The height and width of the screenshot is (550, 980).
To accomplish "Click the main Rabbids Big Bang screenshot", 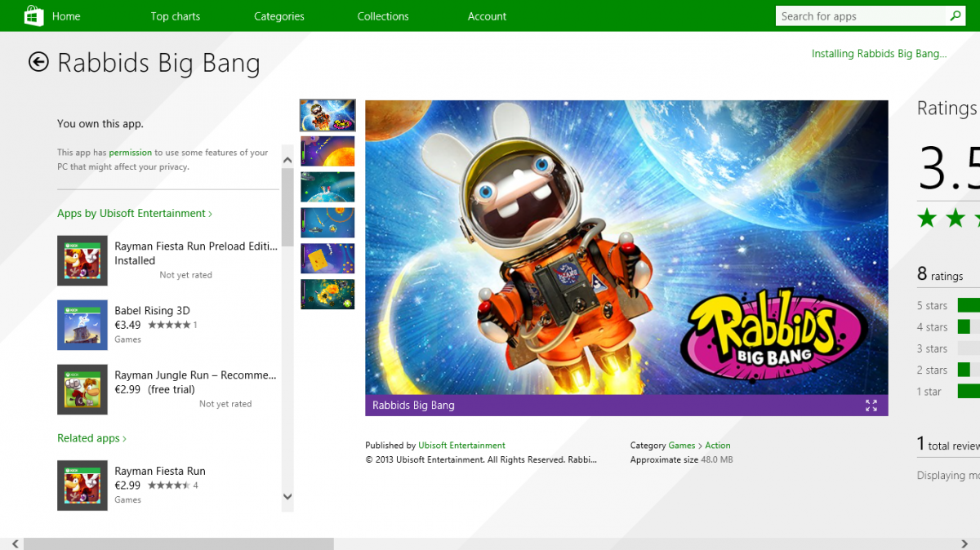I will point(626,247).
